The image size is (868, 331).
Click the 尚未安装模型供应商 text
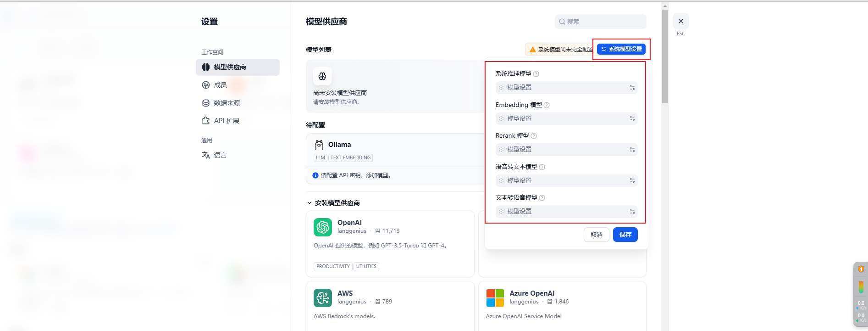pos(340,93)
